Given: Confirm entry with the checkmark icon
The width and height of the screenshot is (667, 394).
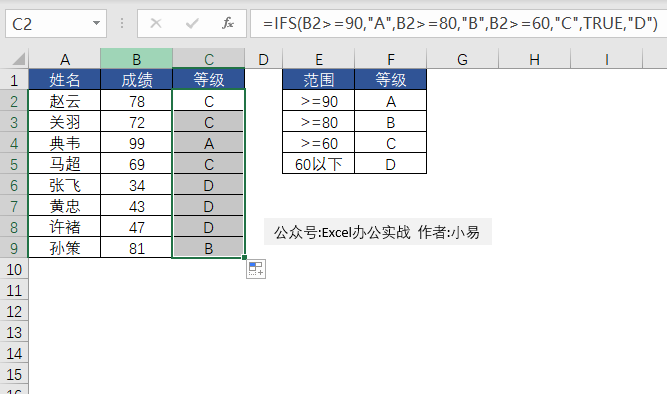Looking at the screenshot, I should (192, 23).
